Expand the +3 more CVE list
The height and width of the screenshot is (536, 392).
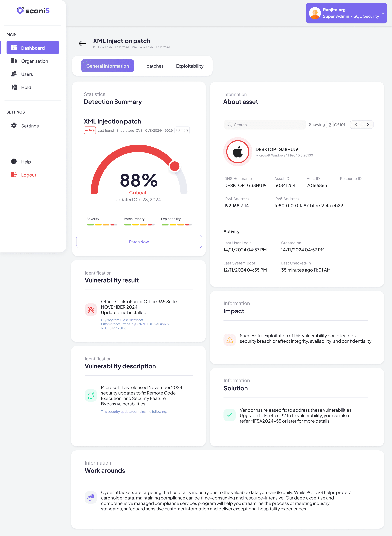point(182,130)
